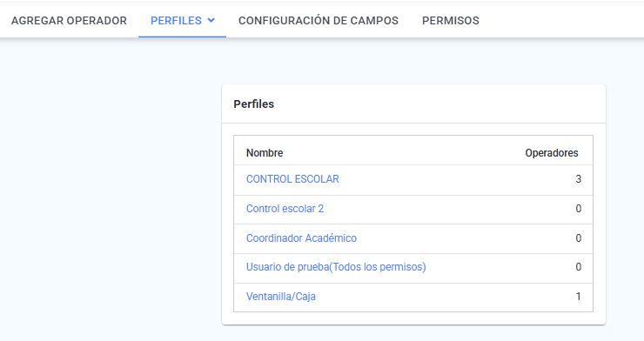644x341 pixels.
Task: Click operator count 3 for CONTROL ESCOLAR
Action: 578,179
